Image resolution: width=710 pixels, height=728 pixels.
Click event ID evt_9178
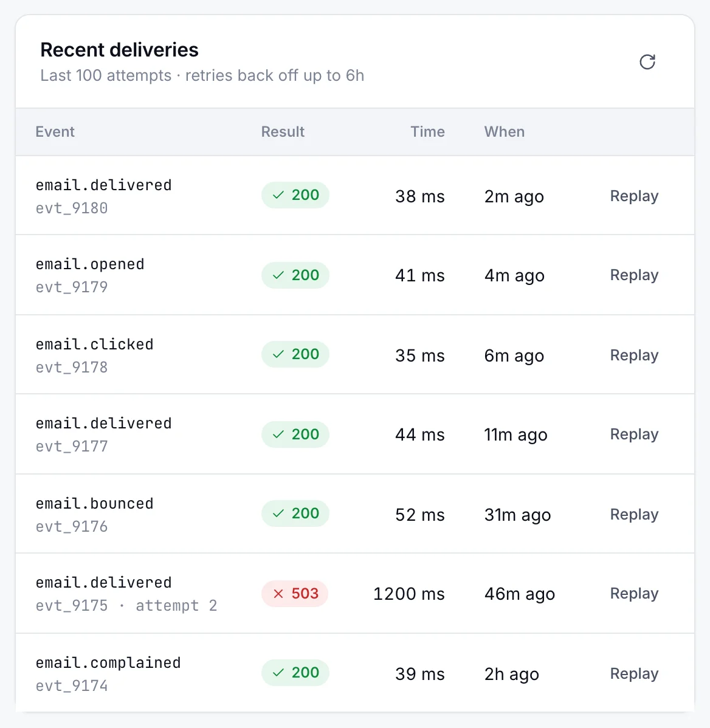pos(72,367)
